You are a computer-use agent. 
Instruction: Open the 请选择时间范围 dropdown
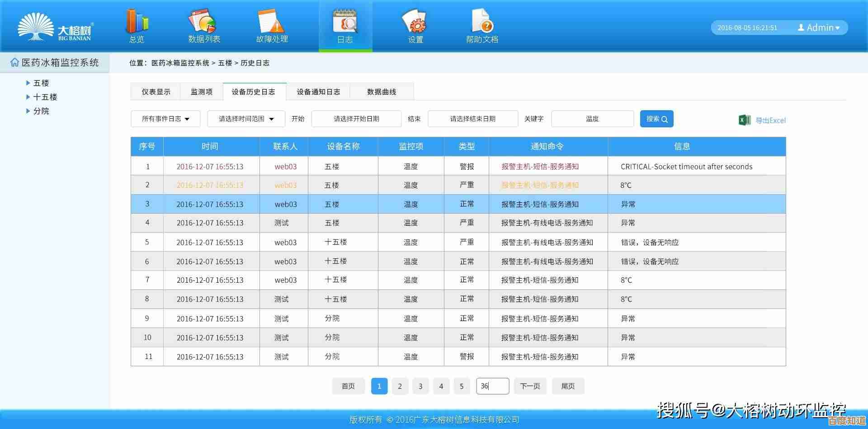[x=246, y=119]
